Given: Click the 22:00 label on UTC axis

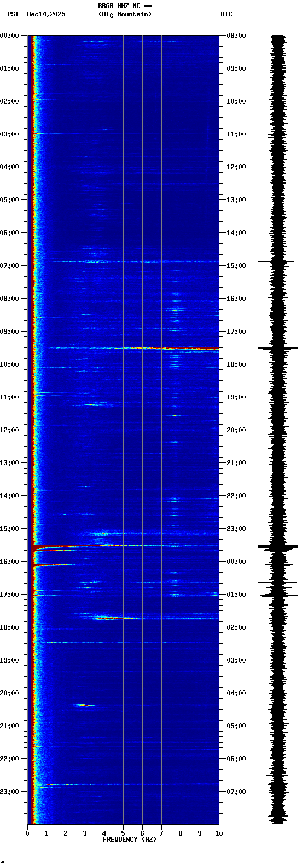Looking at the screenshot, I should tap(236, 496).
